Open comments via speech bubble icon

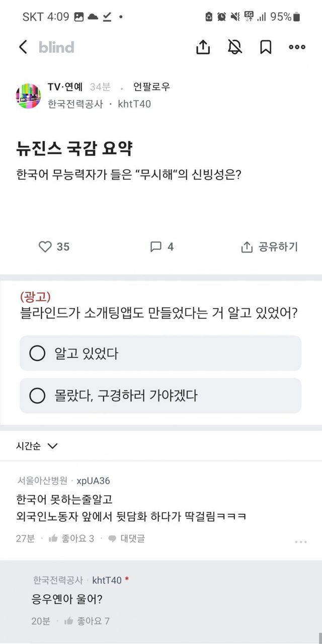[x=156, y=247]
